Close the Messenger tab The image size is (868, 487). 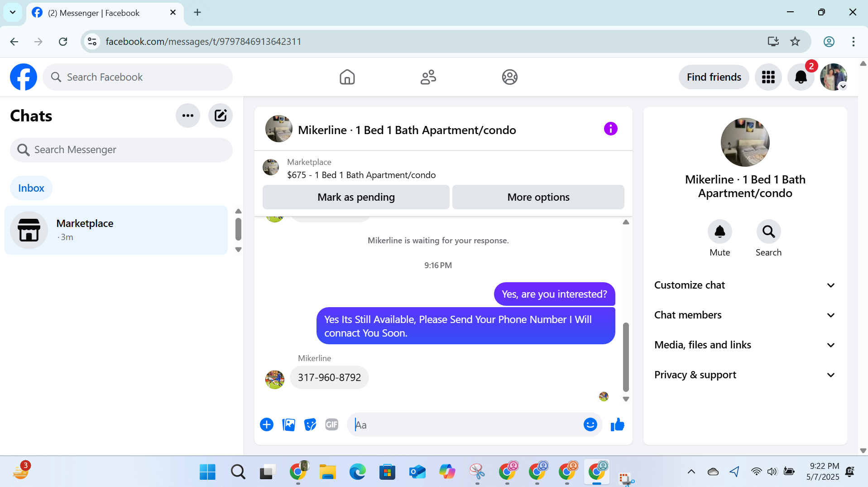[173, 13]
